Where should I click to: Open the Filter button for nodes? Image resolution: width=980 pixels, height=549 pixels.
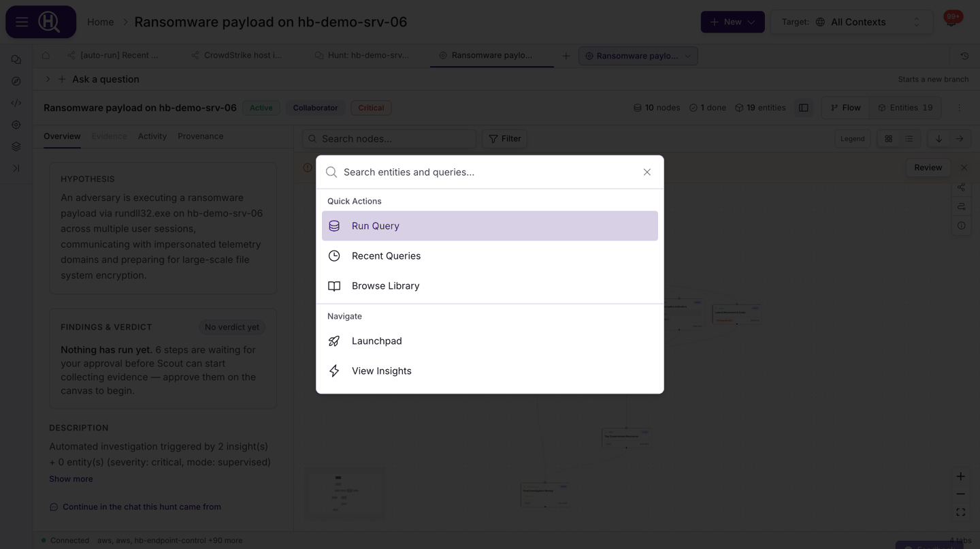[505, 139]
